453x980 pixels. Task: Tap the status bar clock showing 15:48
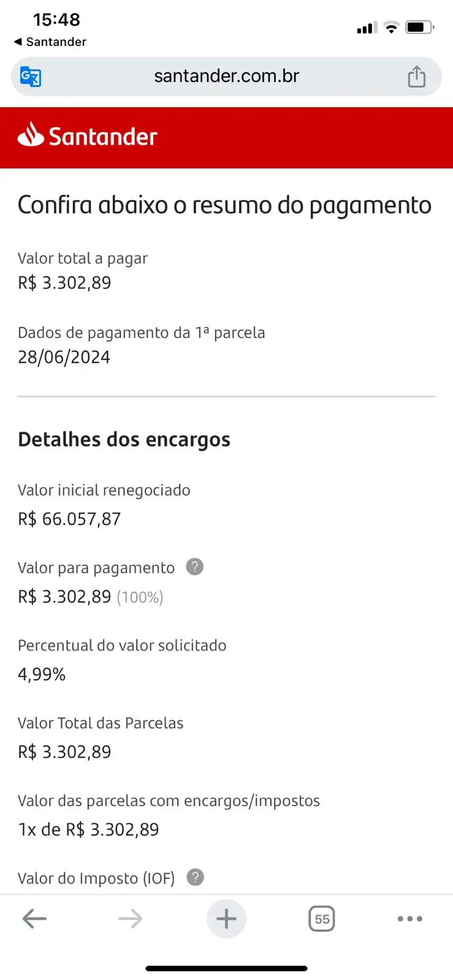pyautogui.click(x=56, y=20)
